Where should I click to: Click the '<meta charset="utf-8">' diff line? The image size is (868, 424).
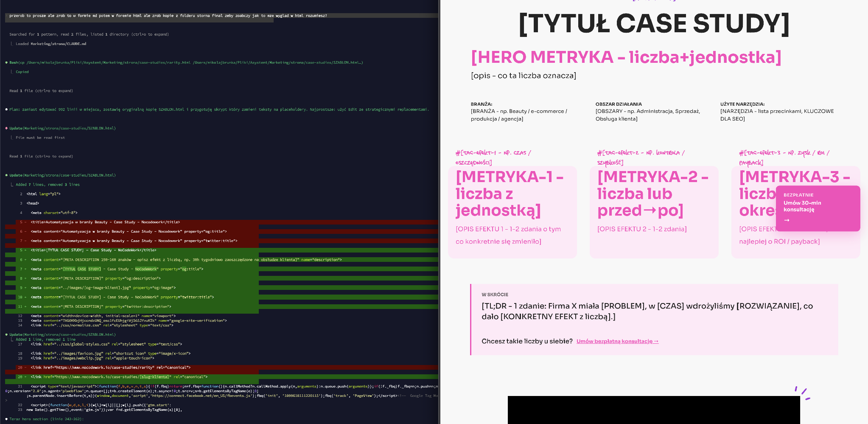[54, 213]
